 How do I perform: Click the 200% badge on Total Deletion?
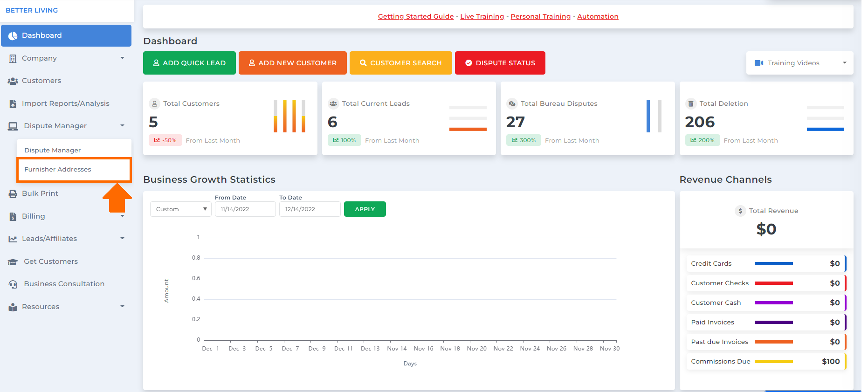click(x=703, y=140)
